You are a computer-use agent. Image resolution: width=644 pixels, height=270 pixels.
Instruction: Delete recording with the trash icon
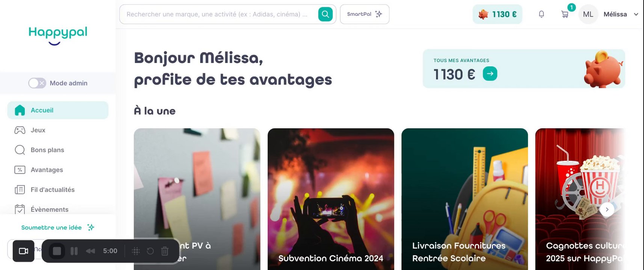click(164, 251)
